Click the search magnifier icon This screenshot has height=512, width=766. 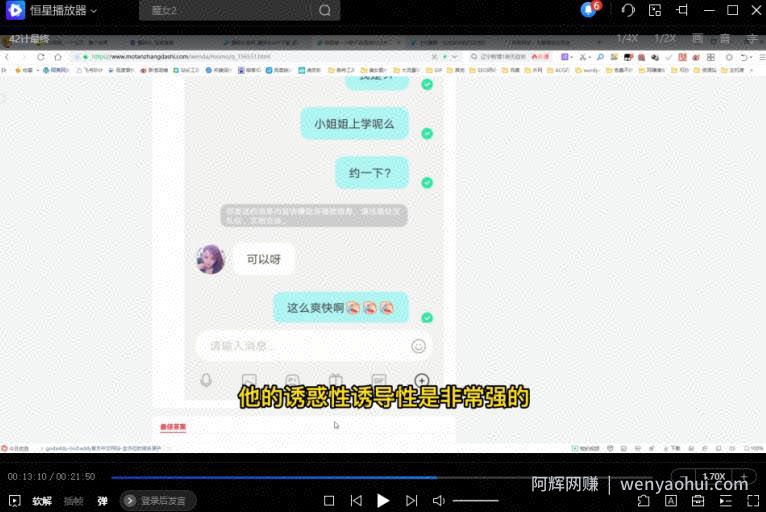point(325,10)
